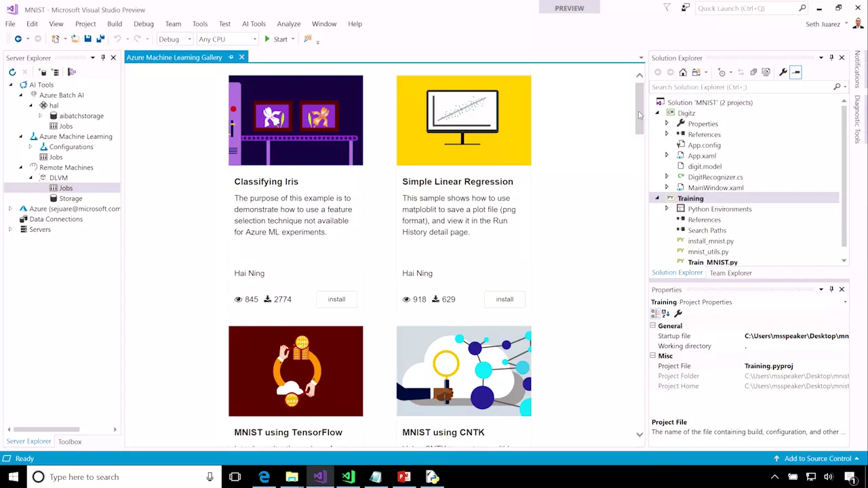Viewport: 868px width, 488px height.
Task: Expand Python Environments in Solution Explorer
Action: (667, 209)
